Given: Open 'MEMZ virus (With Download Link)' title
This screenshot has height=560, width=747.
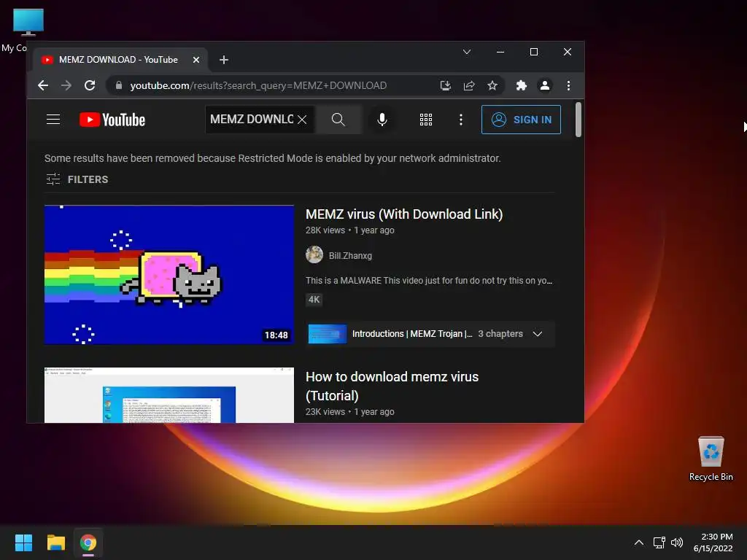Looking at the screenshot, I should coord(404,214).
